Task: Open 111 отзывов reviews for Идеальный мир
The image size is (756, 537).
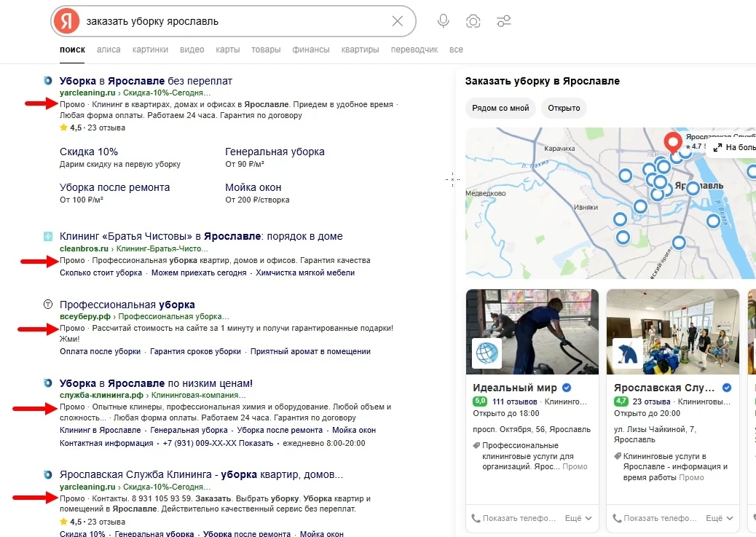Action: [x=514, y=401]
